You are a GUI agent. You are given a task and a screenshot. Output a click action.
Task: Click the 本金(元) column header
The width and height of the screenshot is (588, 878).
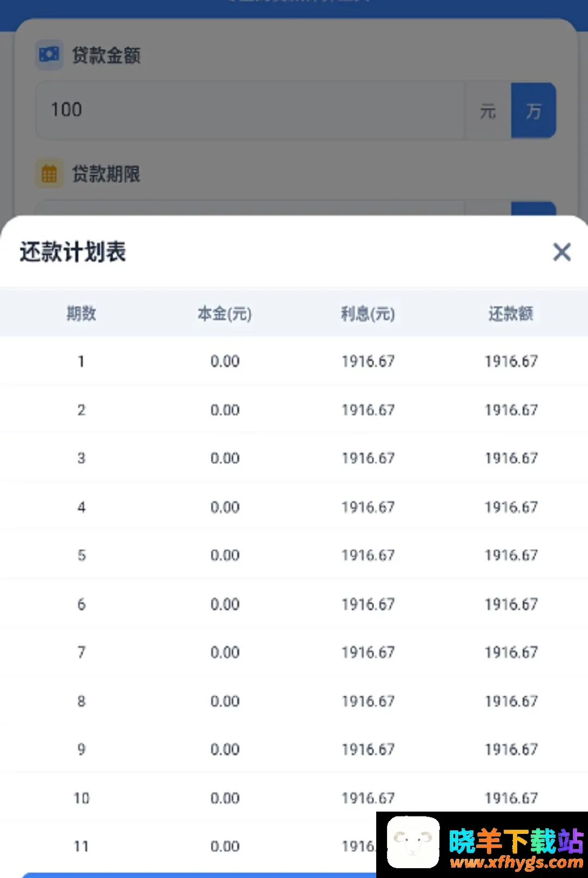coord(224,314)
